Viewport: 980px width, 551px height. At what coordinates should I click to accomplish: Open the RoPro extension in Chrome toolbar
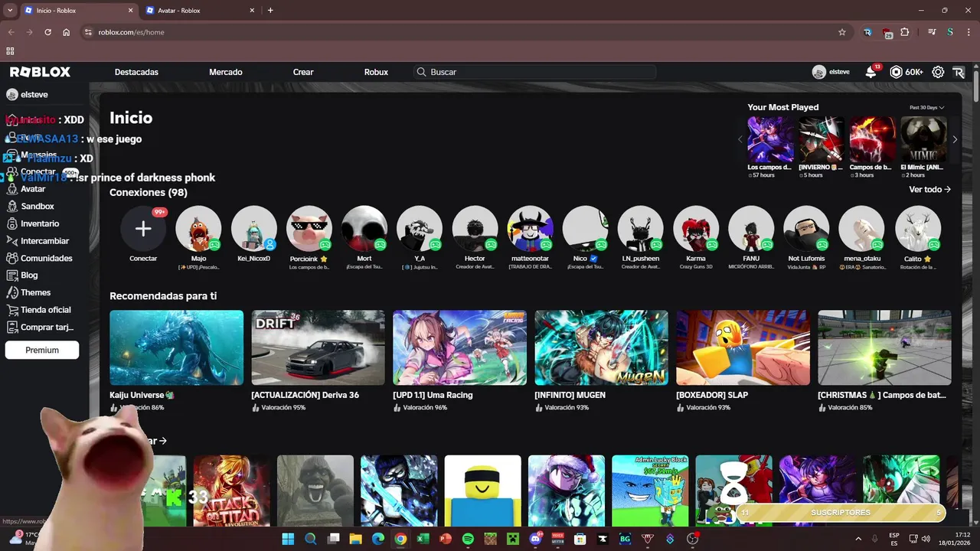(867, 32)
